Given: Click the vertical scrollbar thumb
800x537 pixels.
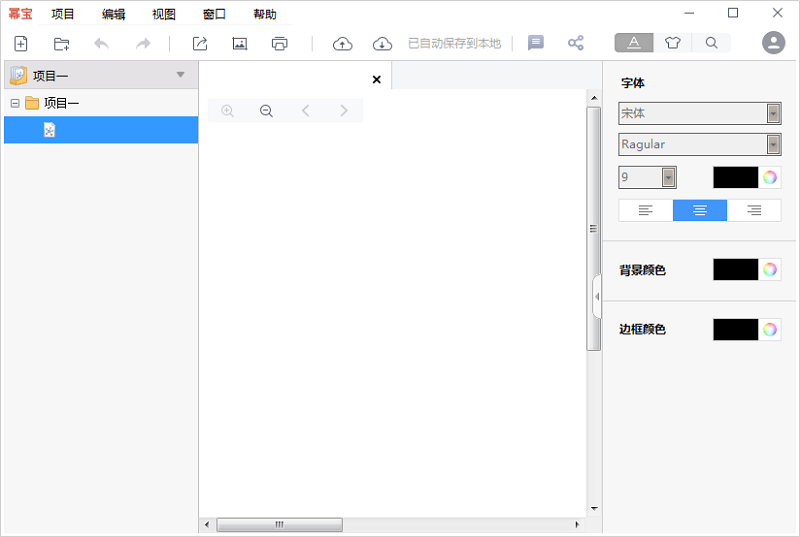Looking at the screenshot, I should (593, 228).
